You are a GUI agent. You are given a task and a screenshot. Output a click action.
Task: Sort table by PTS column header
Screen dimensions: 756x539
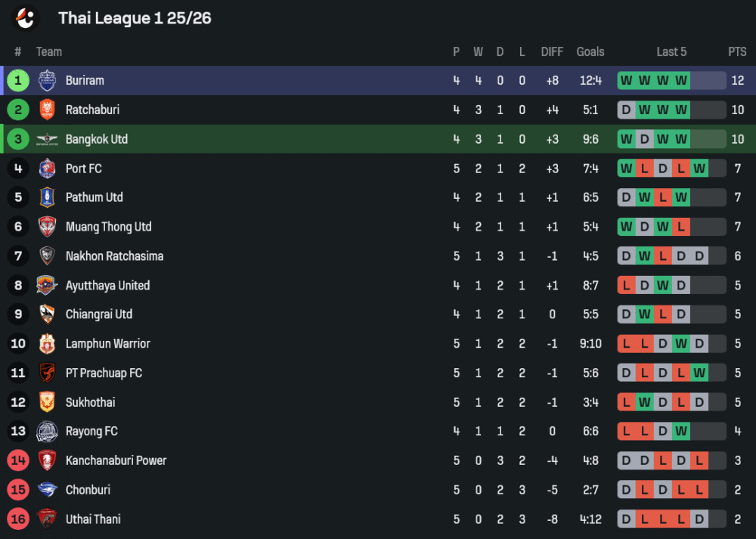click(x=737, y=52)
